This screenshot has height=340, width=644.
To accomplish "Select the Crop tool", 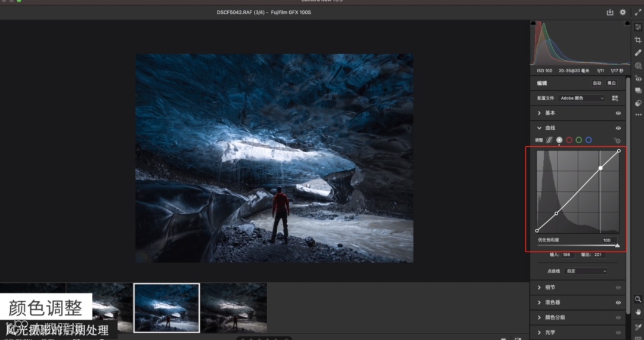I will coord(638,40).
